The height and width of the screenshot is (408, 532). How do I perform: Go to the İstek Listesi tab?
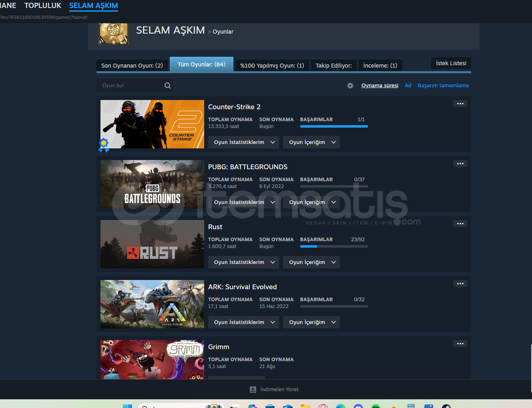pyautogui.click(x=451, y=63)
